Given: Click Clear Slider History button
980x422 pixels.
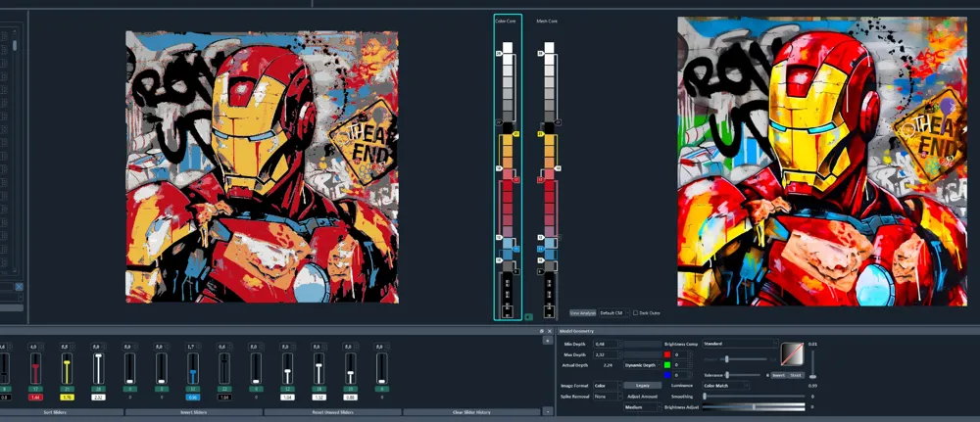Looking at the screenshot, I should click(471, 412).
